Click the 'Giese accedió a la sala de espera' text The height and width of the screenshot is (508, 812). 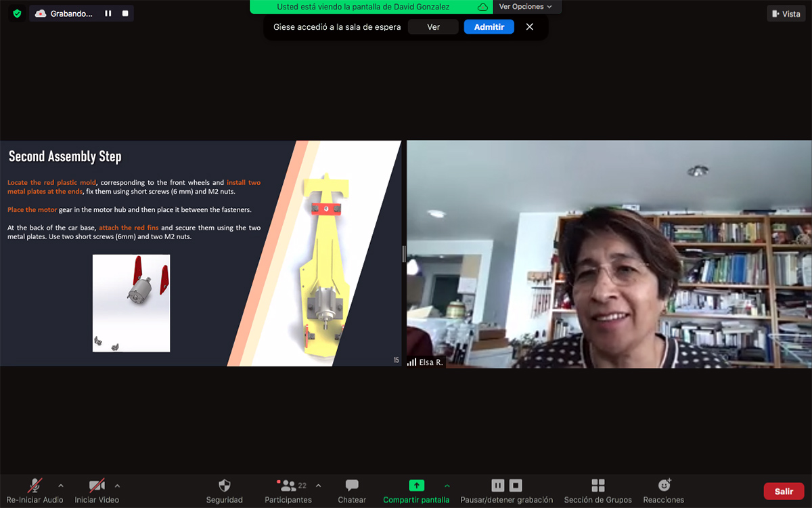tap(337, 27)
